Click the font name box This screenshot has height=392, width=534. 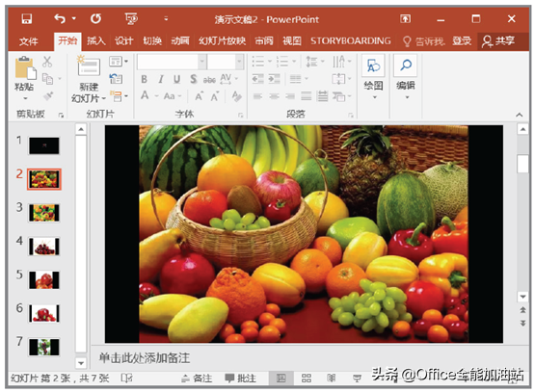[168, 62]
